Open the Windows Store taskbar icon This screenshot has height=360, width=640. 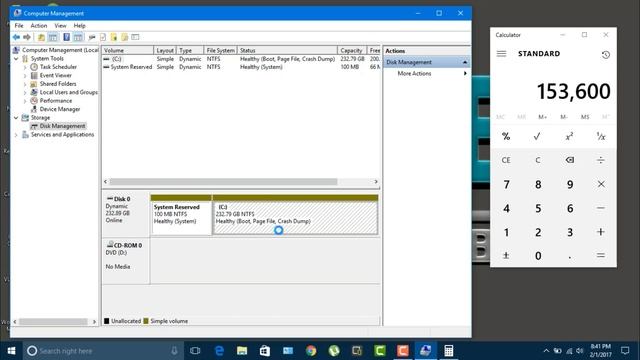pos(265,351)
